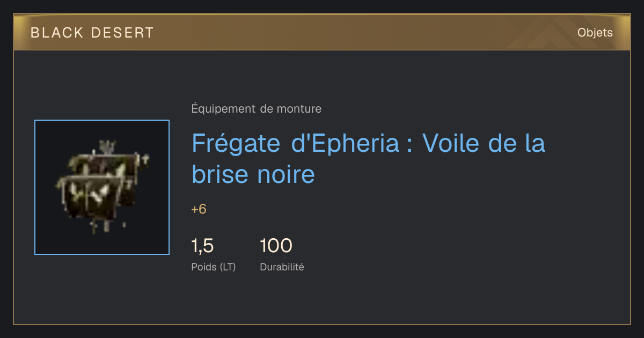The width and height of the screenshot is (644, 338).
Task: Select the +6 enhancement level
Action: [x=199, y=209]
